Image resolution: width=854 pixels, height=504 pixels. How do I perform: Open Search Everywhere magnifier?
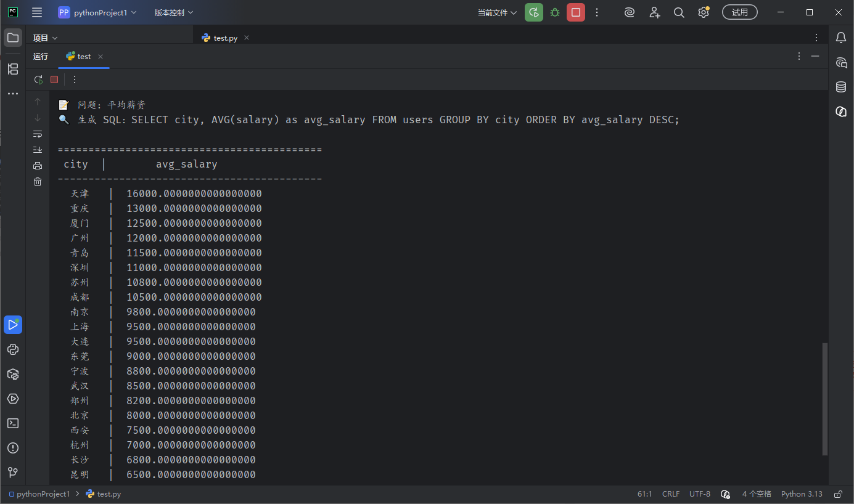(679, 12)
